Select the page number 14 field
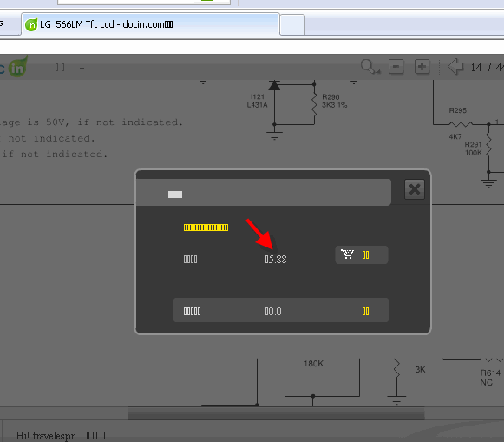The height and width of the screenshot is (442, 504). 476,68
